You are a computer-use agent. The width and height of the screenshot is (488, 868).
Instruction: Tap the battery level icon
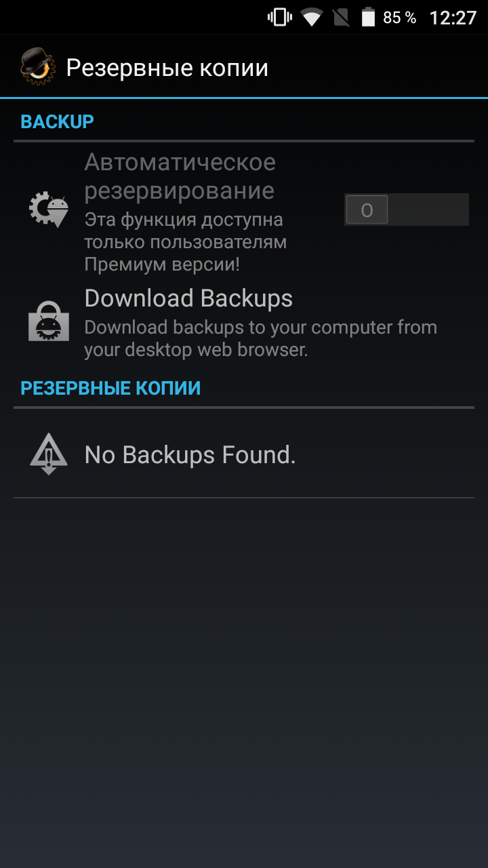click(x=368, y=18)
